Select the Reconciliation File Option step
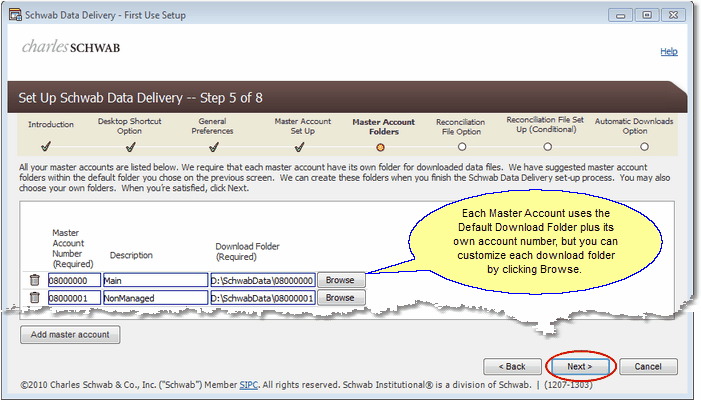 coord(461,126)
